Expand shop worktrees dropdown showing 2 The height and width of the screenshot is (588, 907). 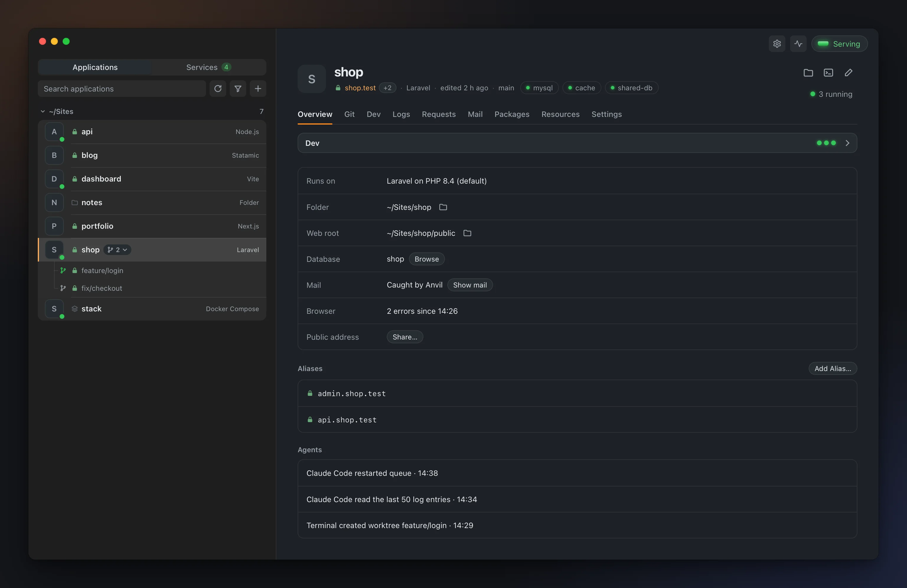118,250
